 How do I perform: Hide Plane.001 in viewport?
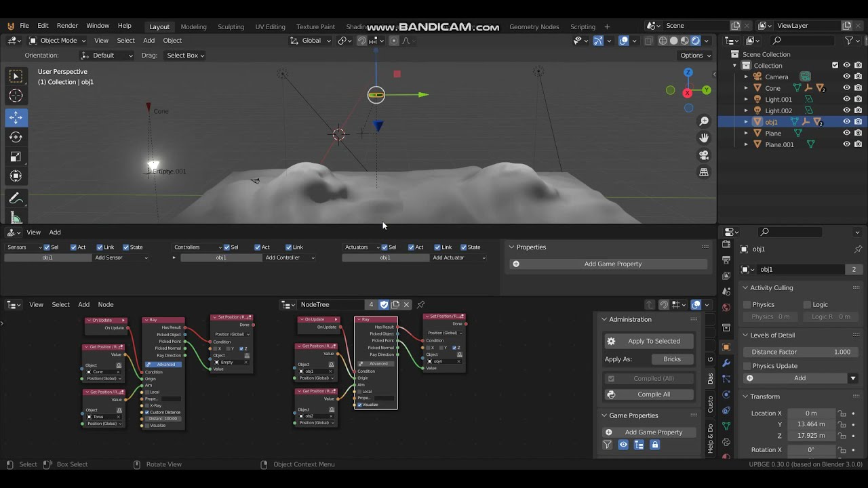click(x=846, y=144)
